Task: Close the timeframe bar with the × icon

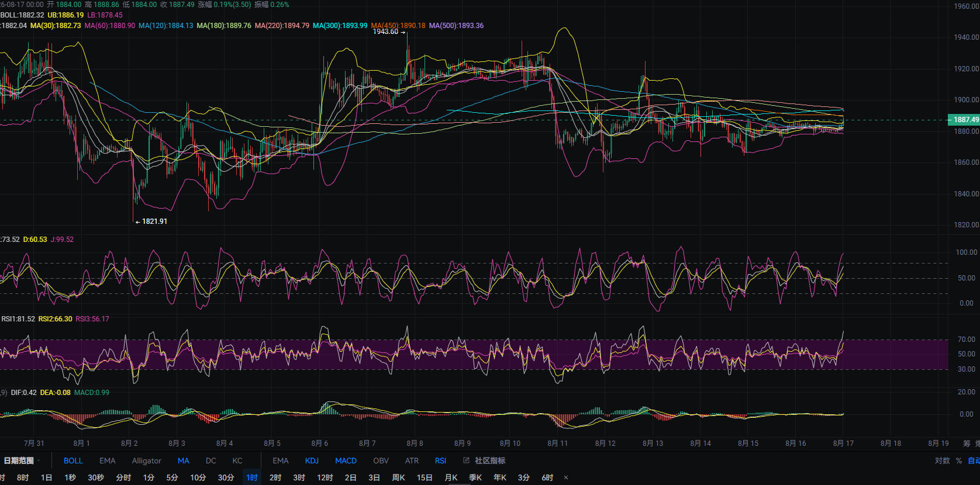Action: (x=566, y=477)
